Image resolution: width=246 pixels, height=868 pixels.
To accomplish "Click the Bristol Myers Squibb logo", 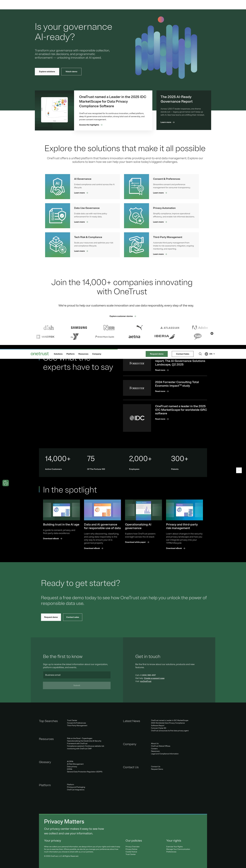I will pyautogui.click(x=105, y=337).
